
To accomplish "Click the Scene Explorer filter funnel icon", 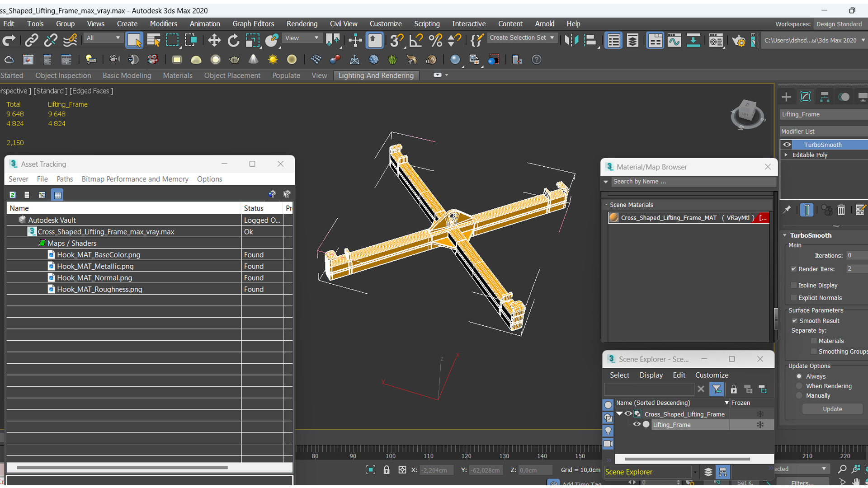I will click(717, 389).
